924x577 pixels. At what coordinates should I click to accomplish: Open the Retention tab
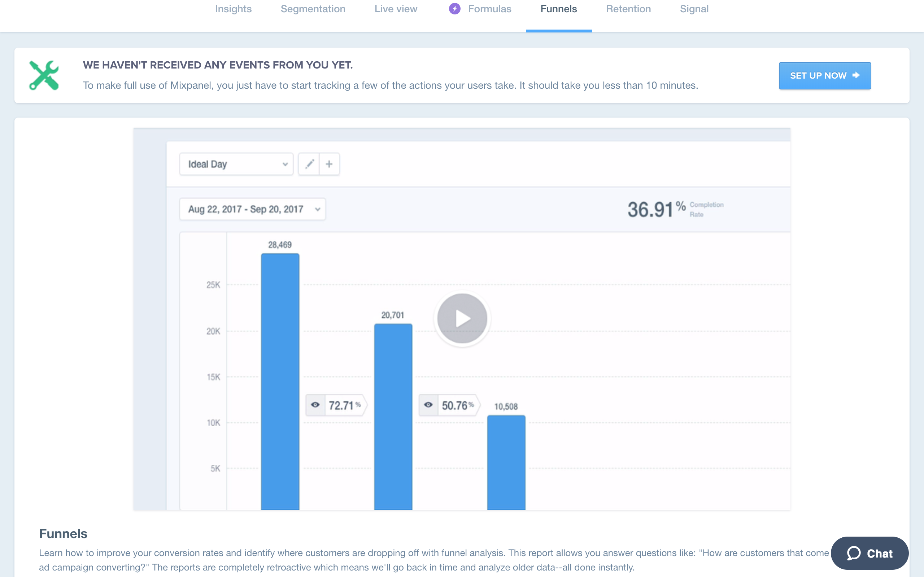pyautogui.click(x=628, y=9)
